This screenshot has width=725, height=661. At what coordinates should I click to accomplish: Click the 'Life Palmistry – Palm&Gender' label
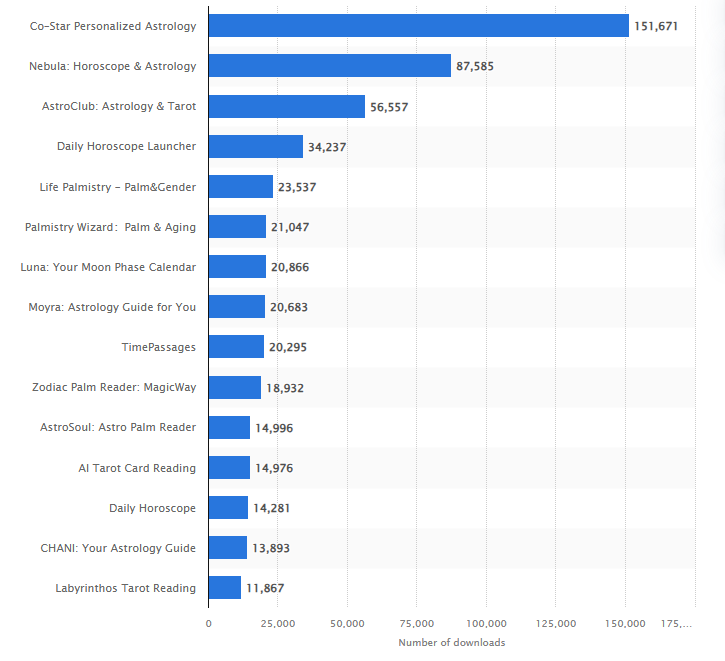click(x=117, y=187)
